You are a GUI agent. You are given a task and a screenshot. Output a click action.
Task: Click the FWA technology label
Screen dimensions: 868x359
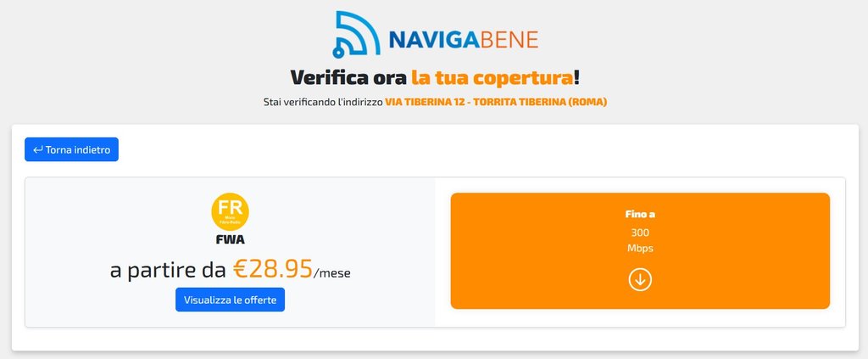click(x=231, y=240)
